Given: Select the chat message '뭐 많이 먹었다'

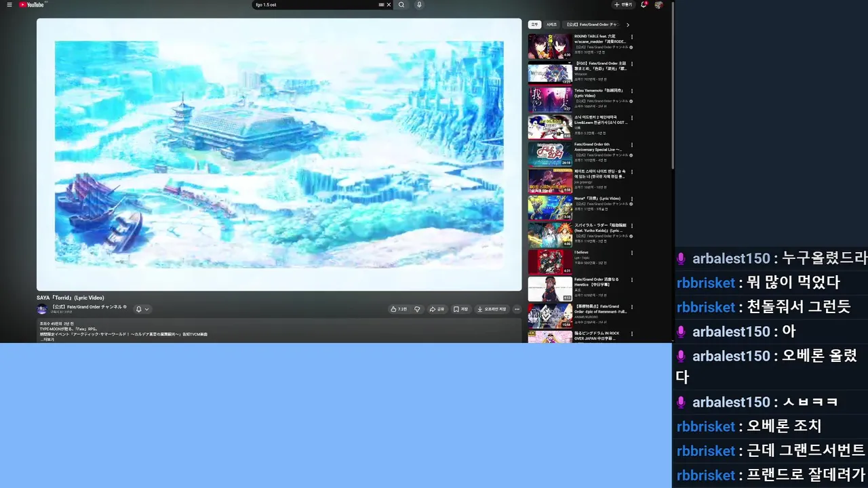Looking at the screenshot, I should pos(793,283).
